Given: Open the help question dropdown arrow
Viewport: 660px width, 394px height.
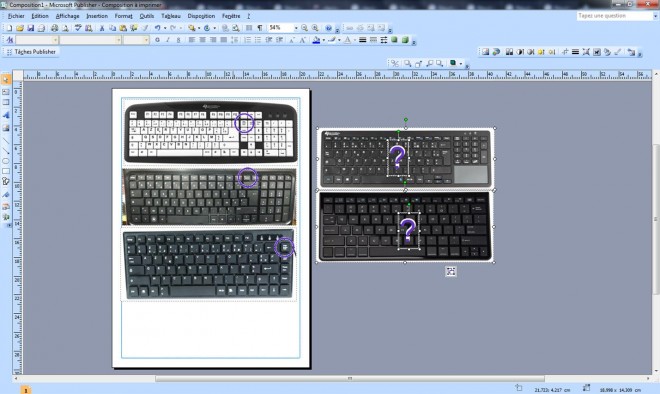Looking at the screenshot, I should 655,16.
